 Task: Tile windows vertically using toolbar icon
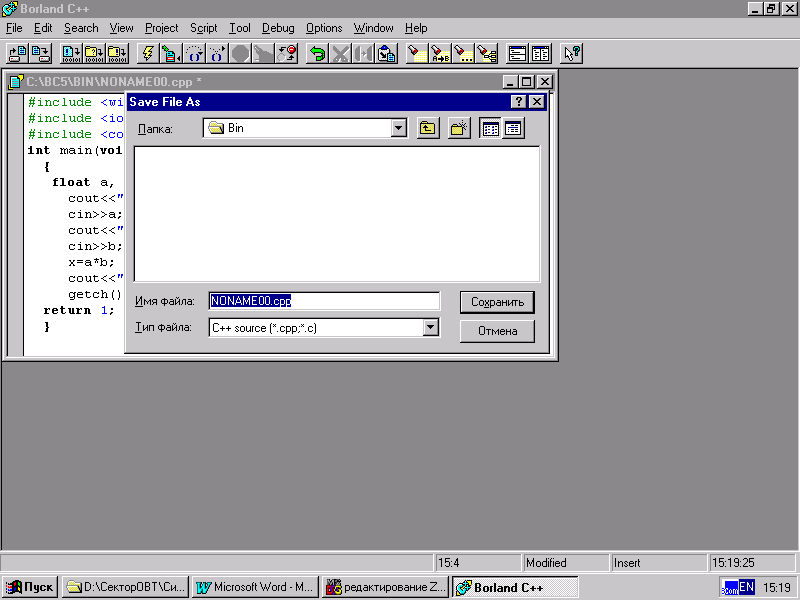coord(540,54)
